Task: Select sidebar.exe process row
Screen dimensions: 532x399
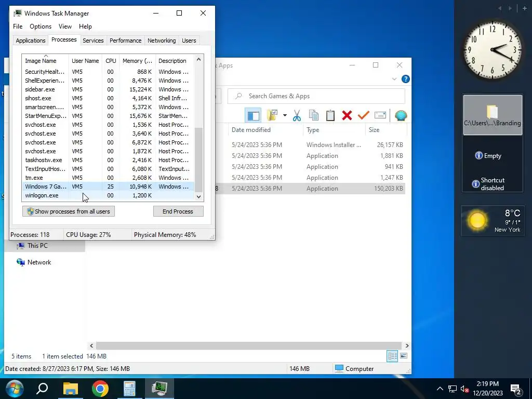Action: coord(108,89)
